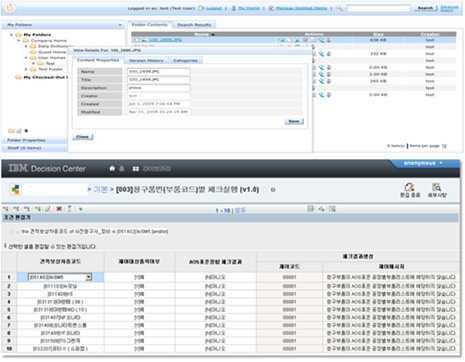The height and width of the screenshot is (362, 465).
Task: Click the Name field in details dialog
Action: [x=158, y=72]
